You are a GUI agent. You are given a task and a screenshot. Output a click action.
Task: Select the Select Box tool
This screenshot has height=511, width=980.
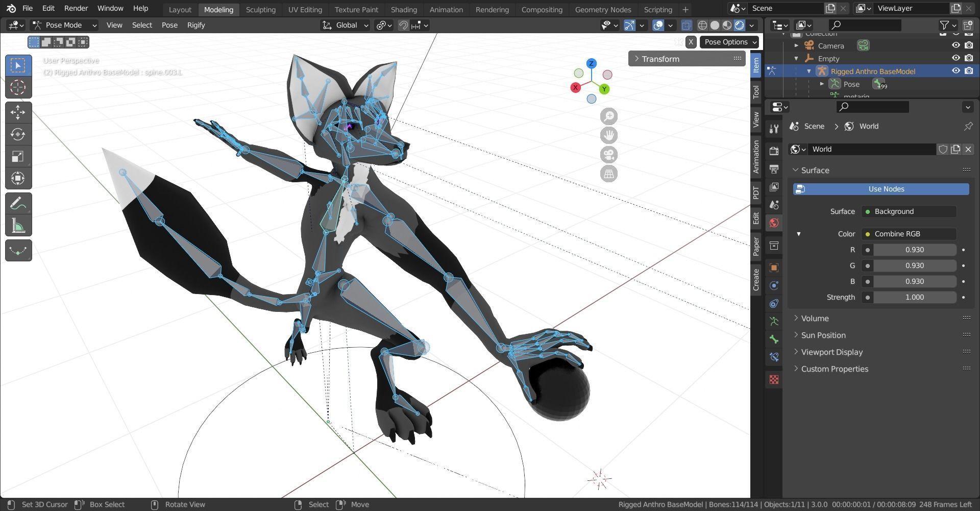(18, 65)
